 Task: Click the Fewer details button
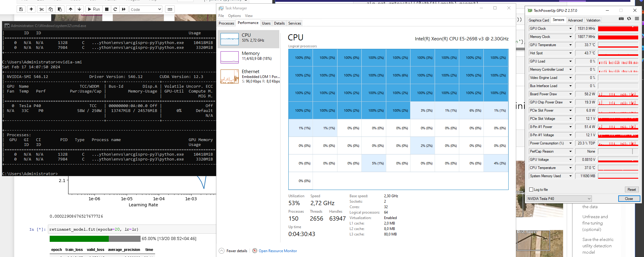tap(233, 251)
